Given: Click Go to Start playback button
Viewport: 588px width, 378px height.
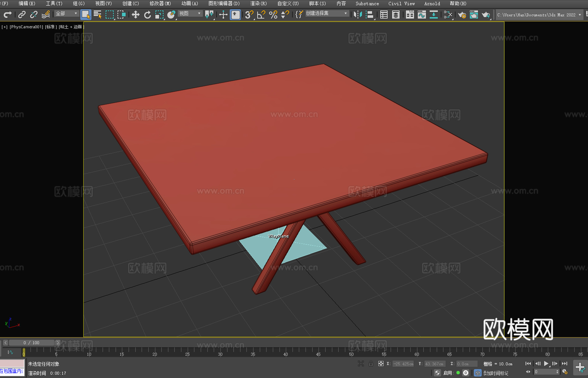Looking at the screenshot, I should tap(528, 364).
